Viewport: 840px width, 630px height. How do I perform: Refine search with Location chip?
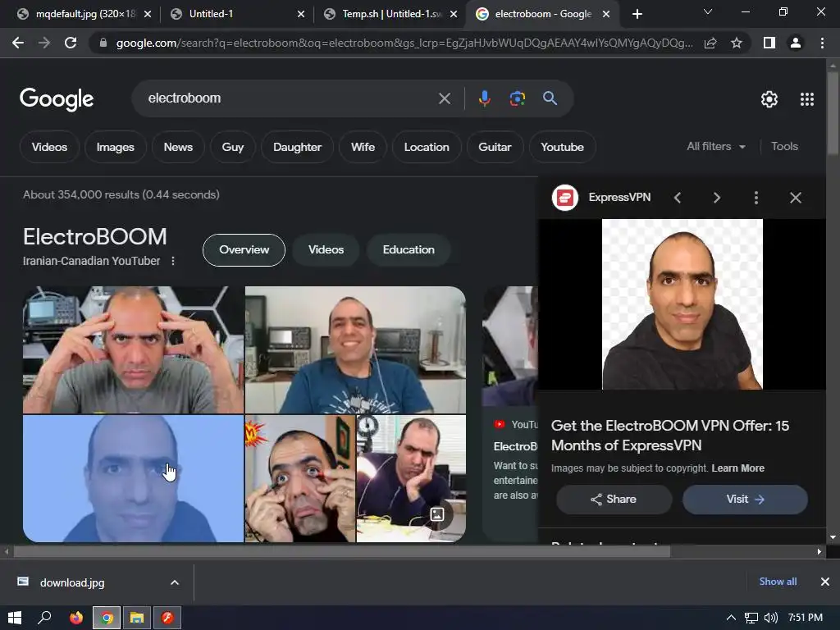pos(427,147)
